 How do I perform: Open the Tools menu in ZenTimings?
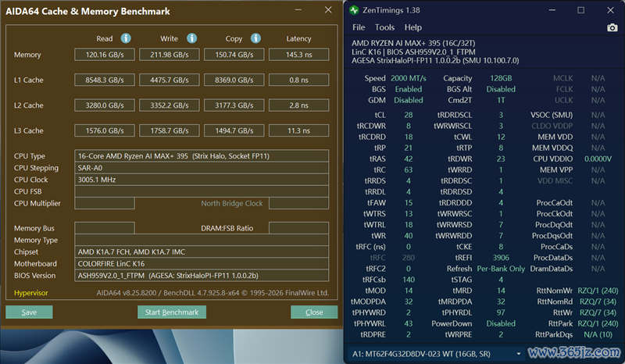pyautogui.click(x=384, y=27)
